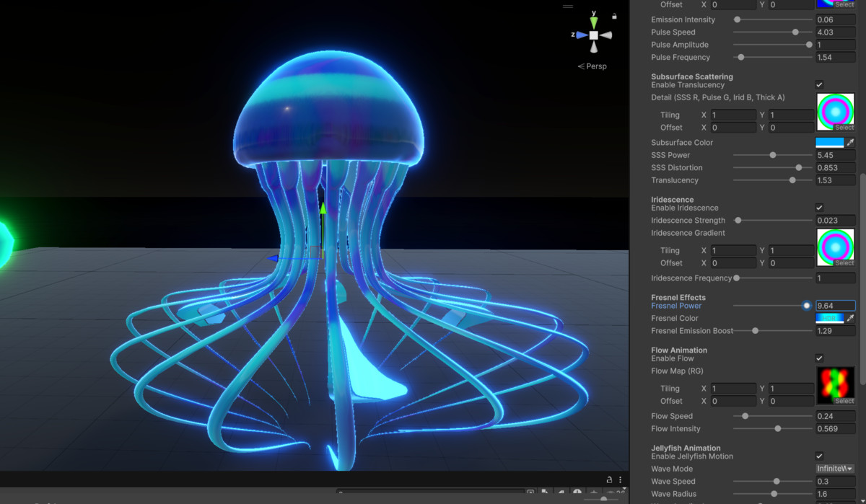866x504 pixels.
Task: Click the blue Z-axis move handle on the jellyfish
Action: point(274,257)
